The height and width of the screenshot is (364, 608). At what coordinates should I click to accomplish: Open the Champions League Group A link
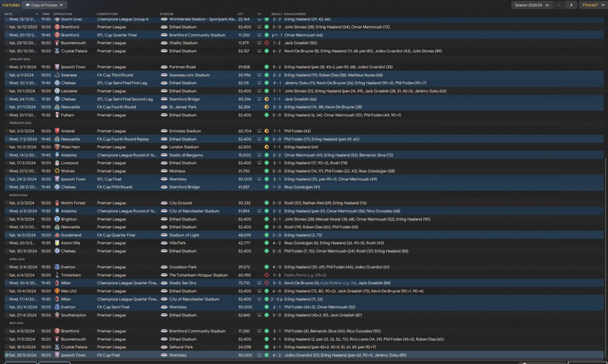coord(123,19)
